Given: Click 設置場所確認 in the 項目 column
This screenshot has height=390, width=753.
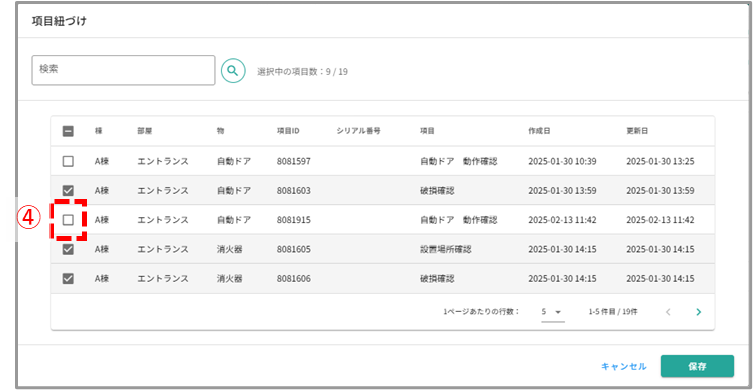Looking at the screenshot, I should pyautogui.click(x=446, y=249).
